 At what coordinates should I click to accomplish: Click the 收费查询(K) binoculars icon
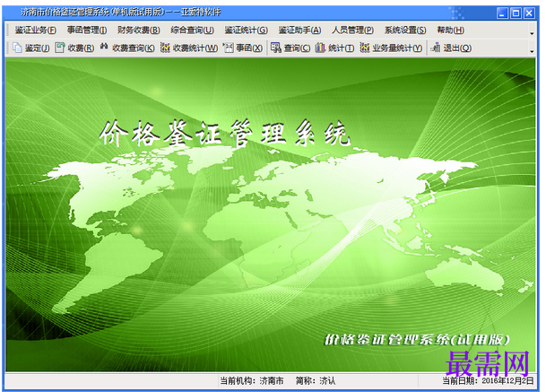click(104, 47)
